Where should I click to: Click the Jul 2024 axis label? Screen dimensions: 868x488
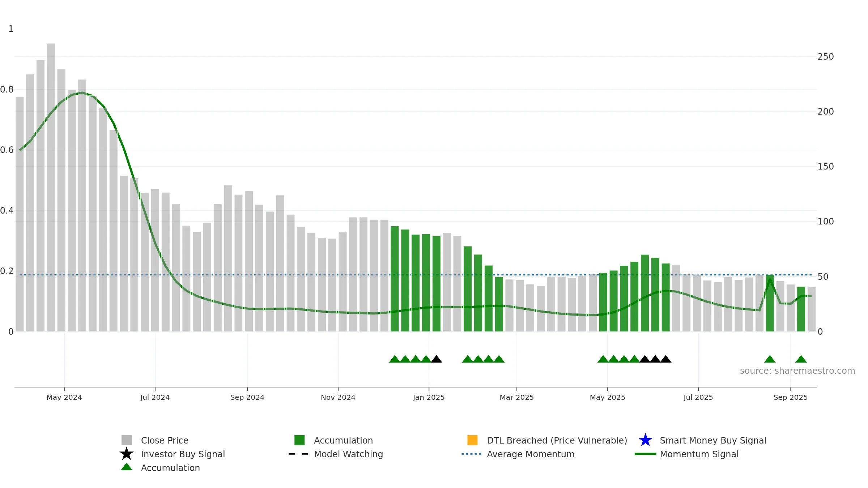click(x=155, y=397)
